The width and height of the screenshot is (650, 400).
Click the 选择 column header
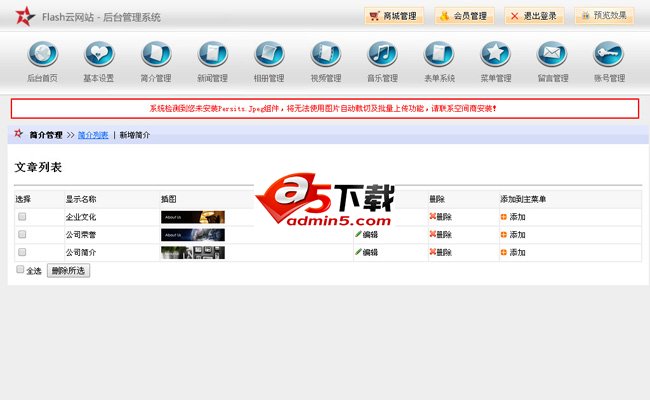(23, 199)
